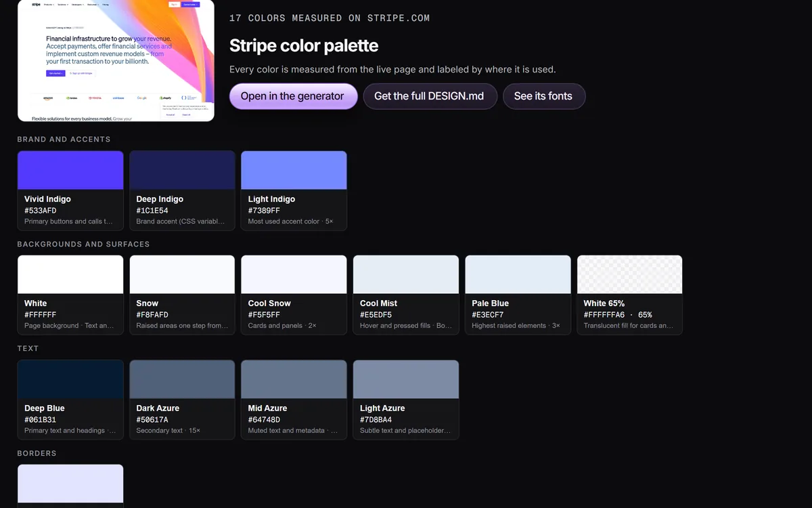812x508 pixels.
Task: Click See its fonts button
Action: [x=543, y=96]
